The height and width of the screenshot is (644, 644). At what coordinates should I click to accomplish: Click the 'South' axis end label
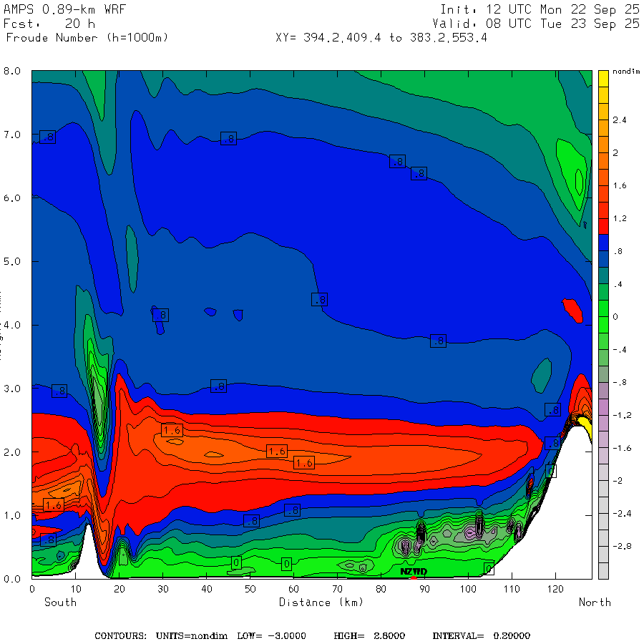pos(60,602)
